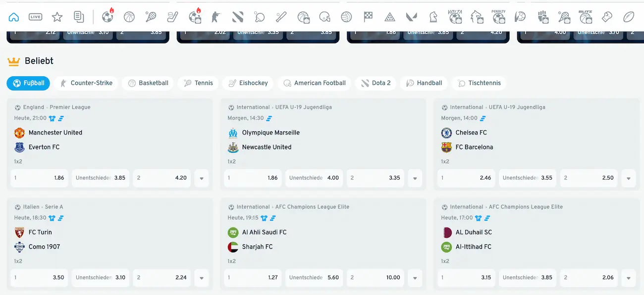Select the Valorant icon in the sports bar
Viewport: 644px width, 295px height.
[x=411, y=16]
